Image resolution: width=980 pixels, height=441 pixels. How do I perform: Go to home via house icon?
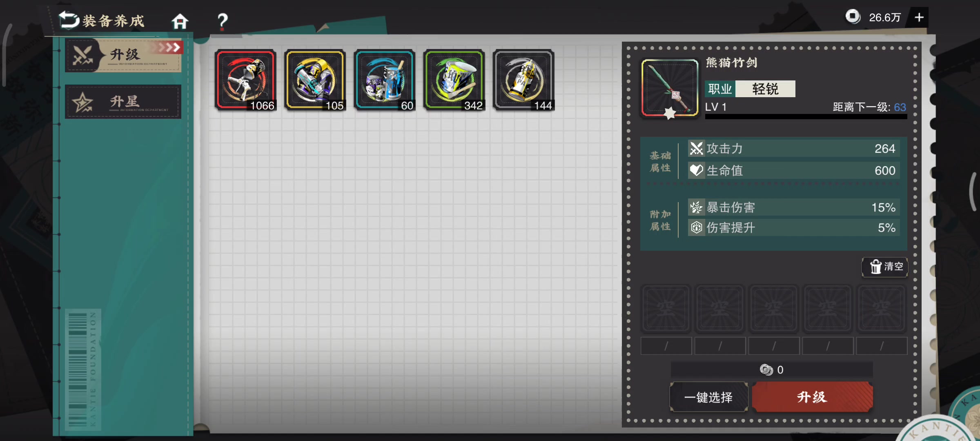(180, 21)
